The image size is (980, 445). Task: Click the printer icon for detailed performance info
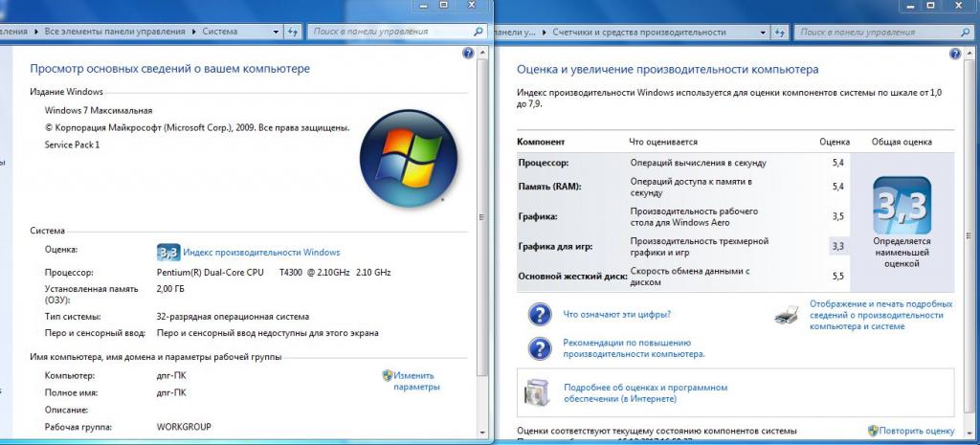click(786, 315)
